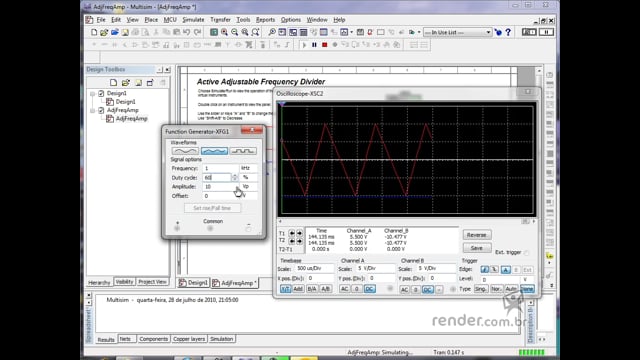Click the Timebase Scale field
Image resolution: width=640 pixels, height=360 pixels.
pos(315,269)
